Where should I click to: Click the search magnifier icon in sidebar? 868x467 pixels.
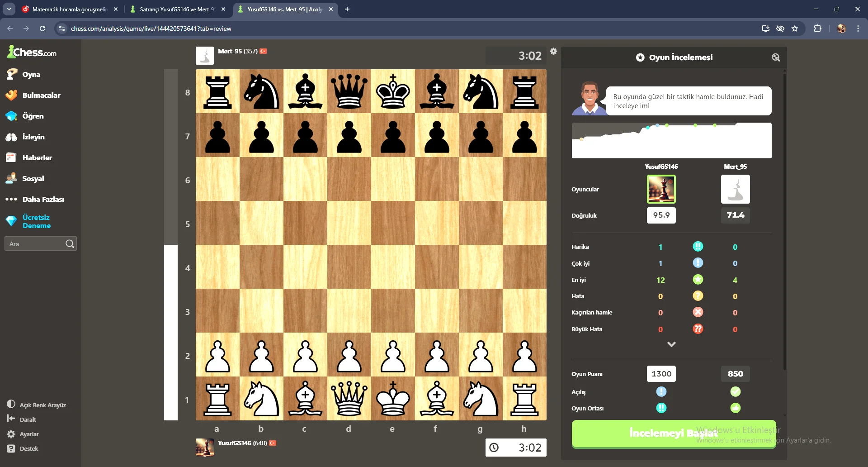(x=70, y=244)
